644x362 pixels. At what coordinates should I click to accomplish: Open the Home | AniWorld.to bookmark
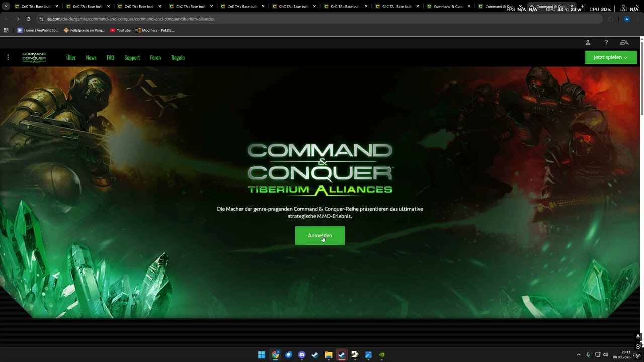(x=38, y=30)
